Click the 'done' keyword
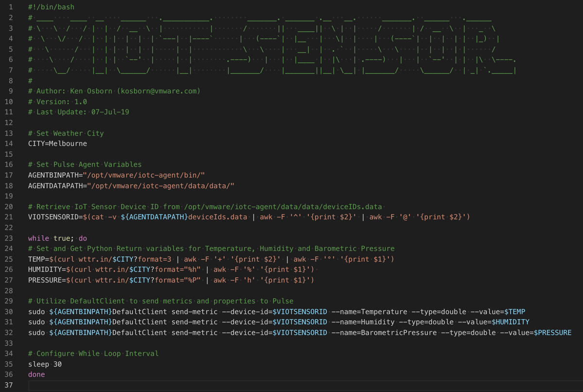Screen dimensions: 583x392 [x=36, y=374]
